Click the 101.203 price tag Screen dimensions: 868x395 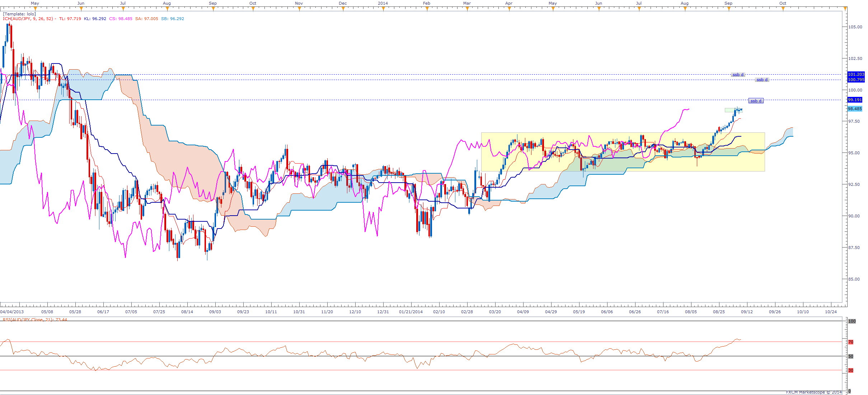pyautogui.click(x=855, y=74)
